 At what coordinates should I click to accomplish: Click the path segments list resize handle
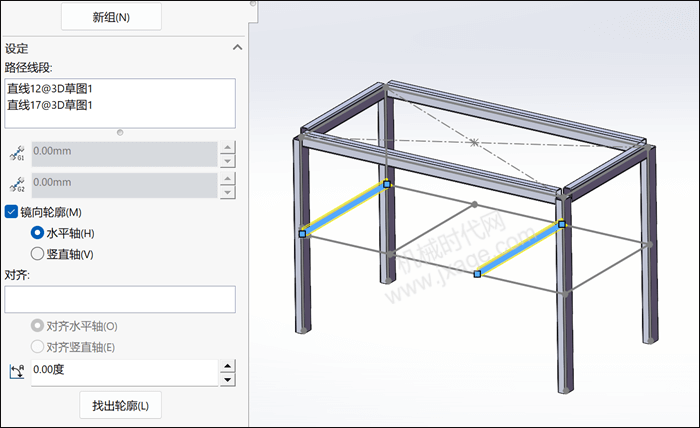point(120,133)
